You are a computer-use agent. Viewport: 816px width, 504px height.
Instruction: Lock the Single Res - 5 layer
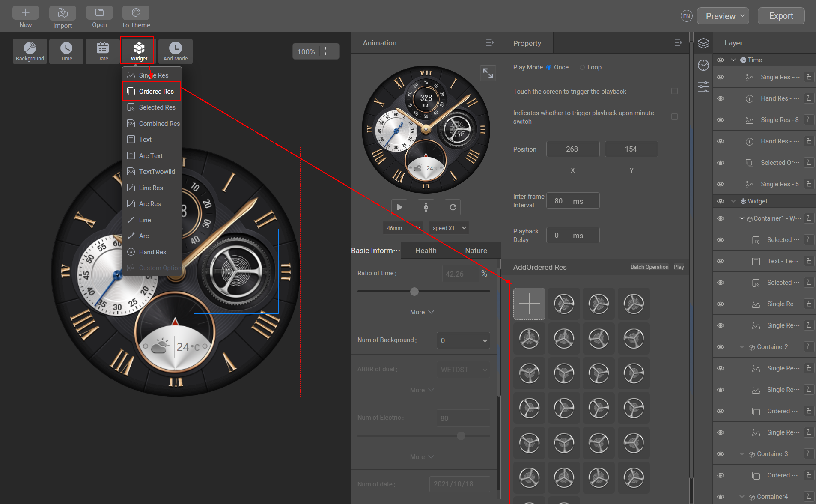click(x=809, y=184)
